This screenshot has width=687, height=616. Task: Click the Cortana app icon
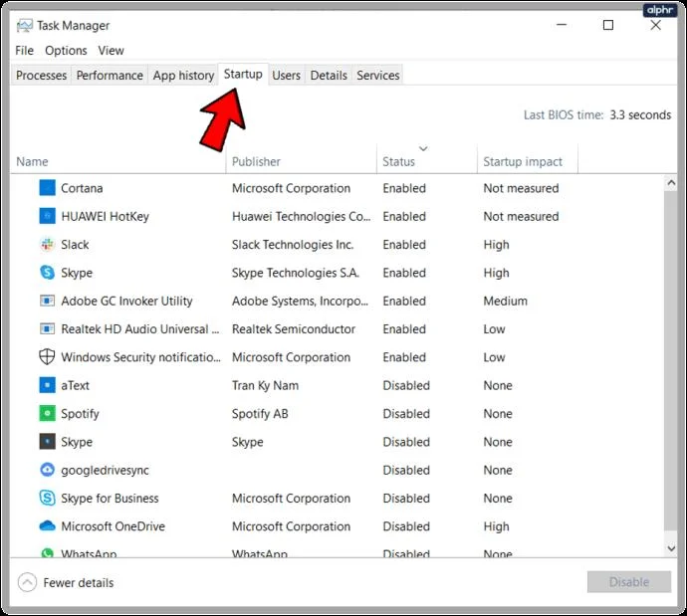coord(48,188)
